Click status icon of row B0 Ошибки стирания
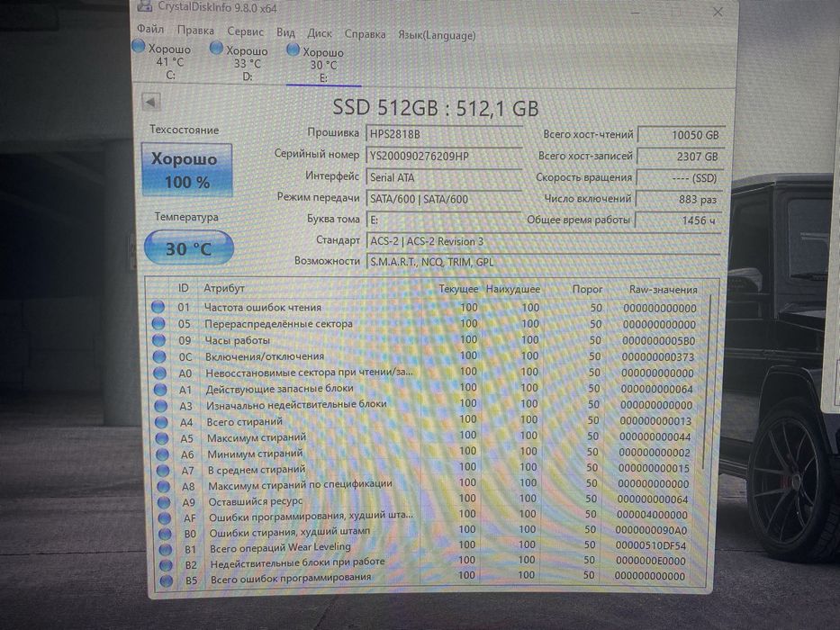The height and width of the screenshot is (630, 840). point(165,534)
